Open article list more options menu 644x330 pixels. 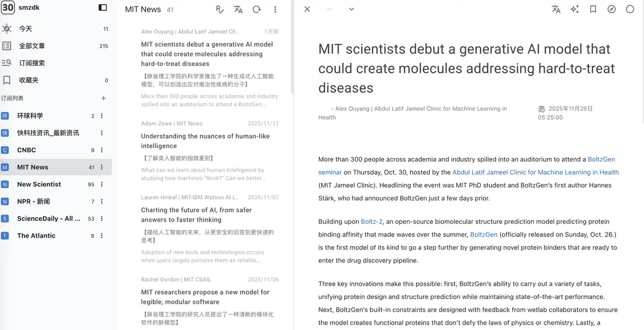[x=275, y=9]
